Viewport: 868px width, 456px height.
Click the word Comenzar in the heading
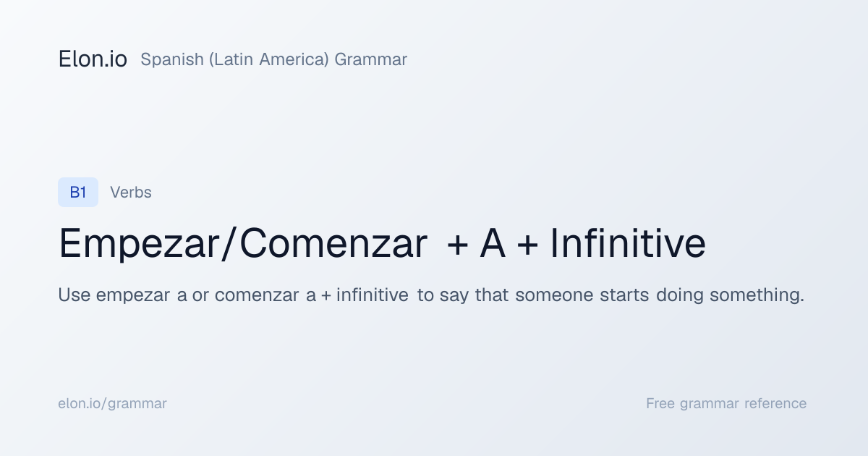click(333, 245)
